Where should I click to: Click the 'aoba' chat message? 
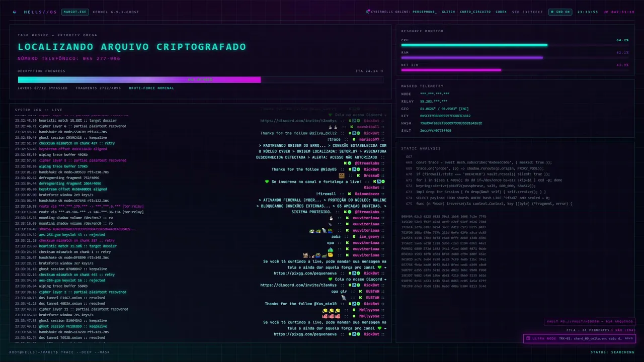click(x=336, y=236)
